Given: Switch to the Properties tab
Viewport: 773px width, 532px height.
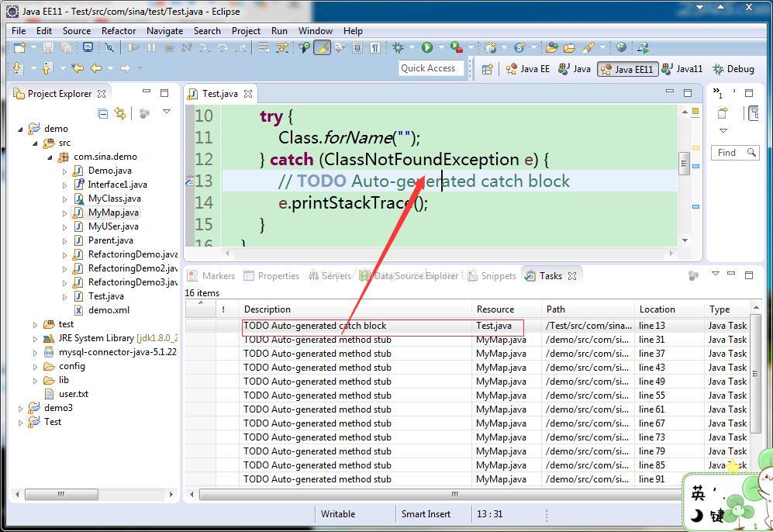Looking at the screenshot, I should 272,276.
